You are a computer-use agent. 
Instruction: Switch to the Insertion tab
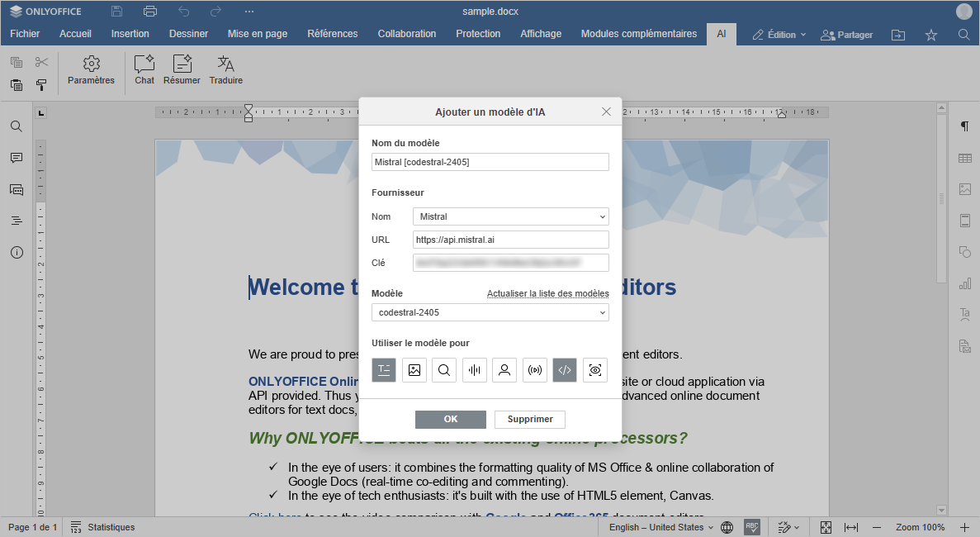[x=130, y=34]
